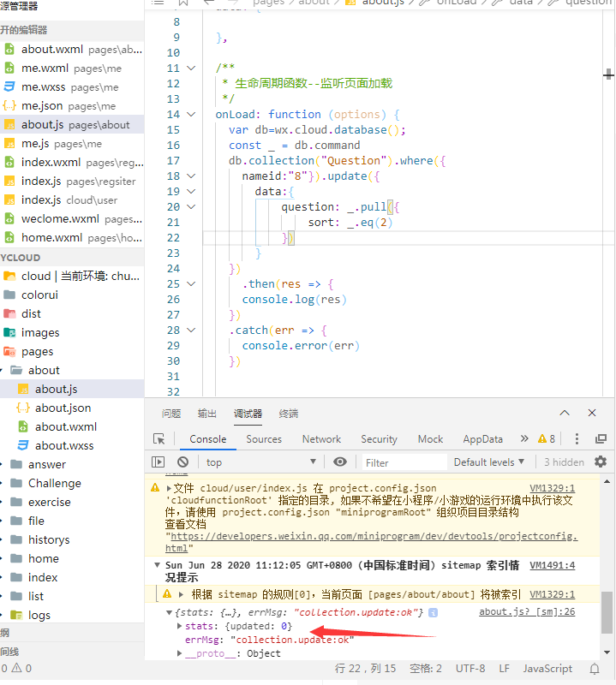This screenshot has width=616, height=685.
Task: Expand the stats object in console
Action: [x=179, y=626]
